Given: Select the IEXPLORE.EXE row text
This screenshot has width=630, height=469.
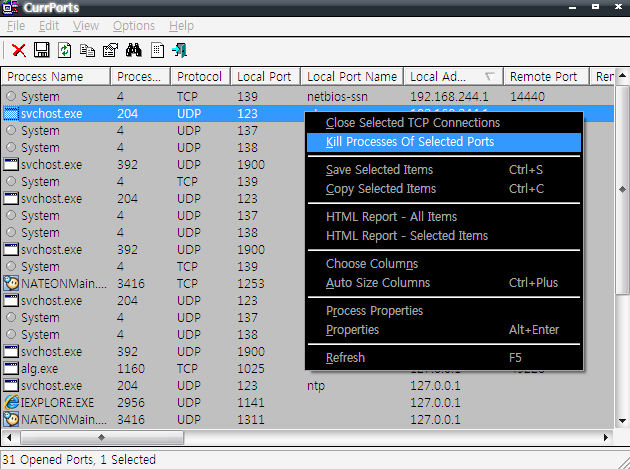Looking at the screenshot, I should (57, 402).
